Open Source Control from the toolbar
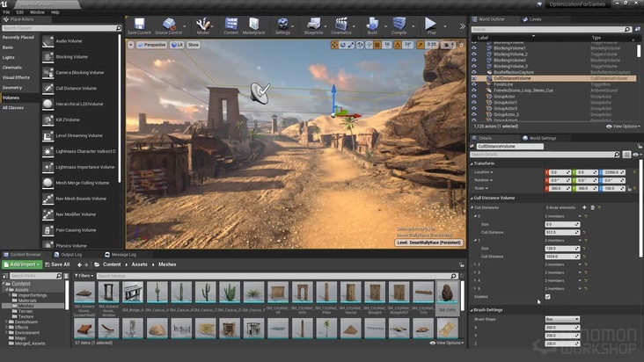The image size is (644, 362). click(x=168, y=25)
